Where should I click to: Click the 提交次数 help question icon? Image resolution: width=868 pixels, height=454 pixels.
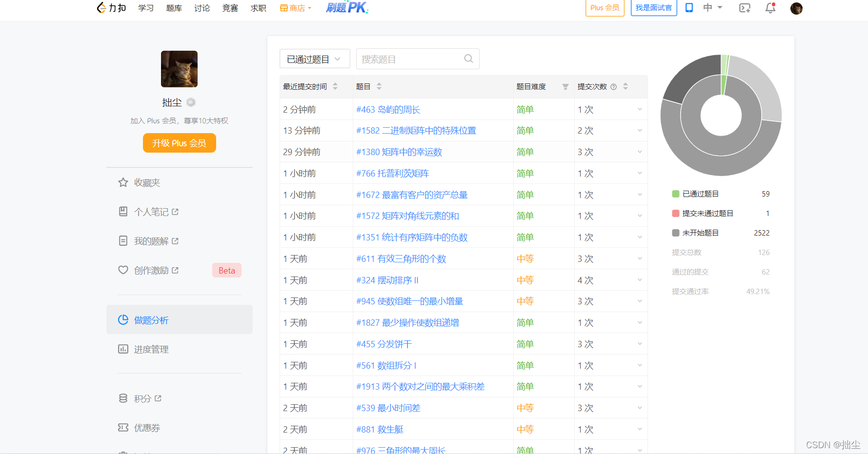[613, 87]
